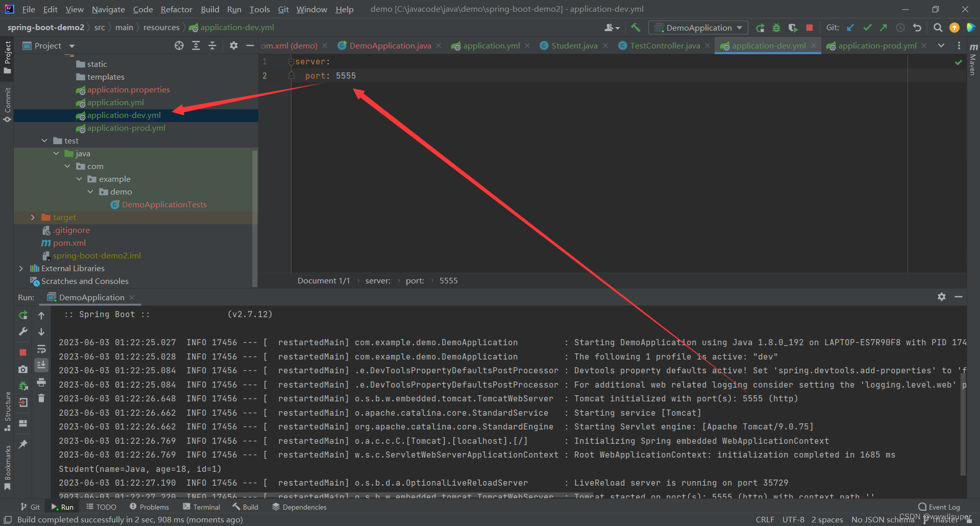The width and height of the screenshot is (980, 526).
Task: Change UTF-8 file encoding in status bar
Action: click(793, 519)
